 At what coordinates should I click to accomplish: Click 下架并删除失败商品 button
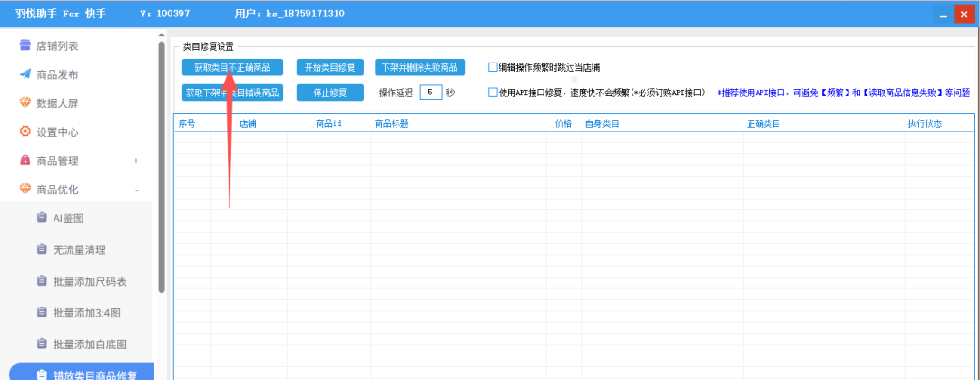[420, 67]
